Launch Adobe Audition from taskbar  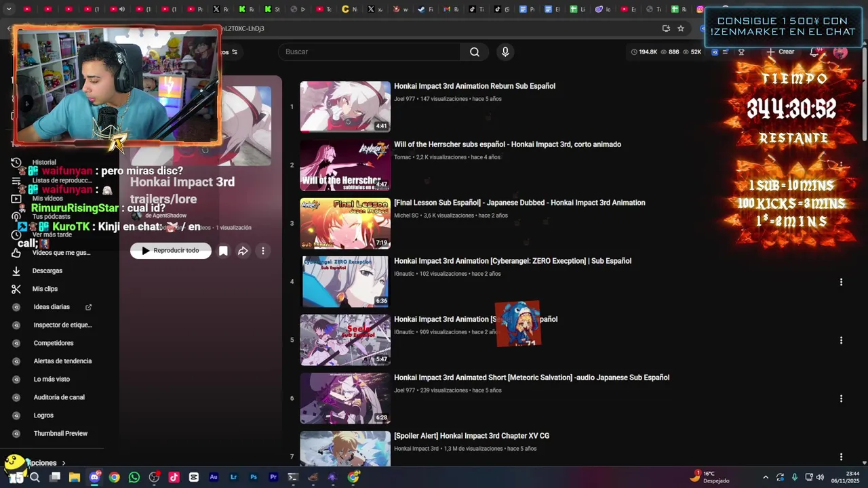pyautogui.click(x=214, y=477)
